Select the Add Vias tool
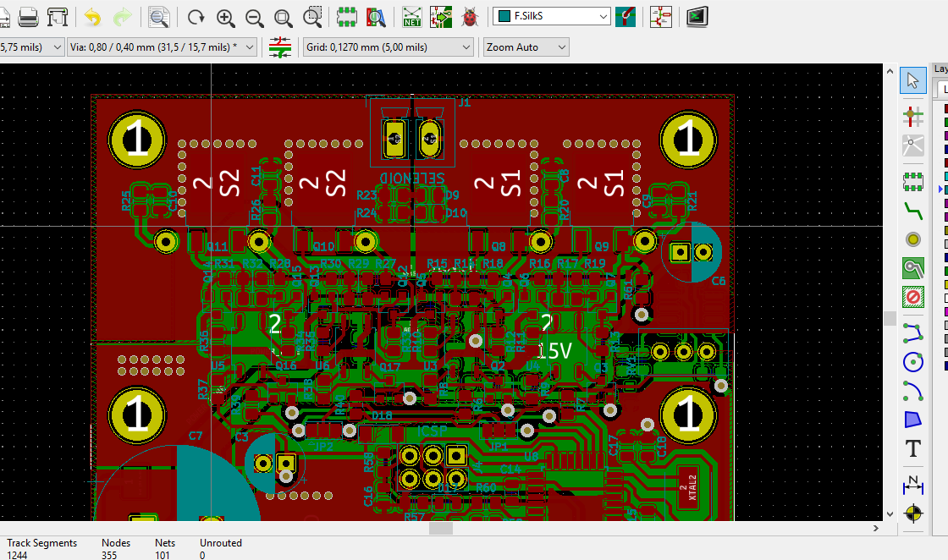 (x=912, y=239)
